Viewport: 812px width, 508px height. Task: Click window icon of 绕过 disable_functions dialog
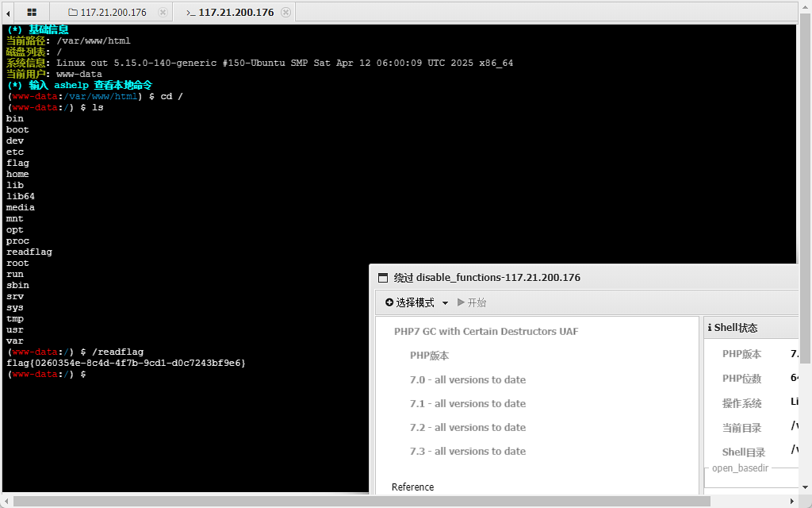click(x=383, y=278)
